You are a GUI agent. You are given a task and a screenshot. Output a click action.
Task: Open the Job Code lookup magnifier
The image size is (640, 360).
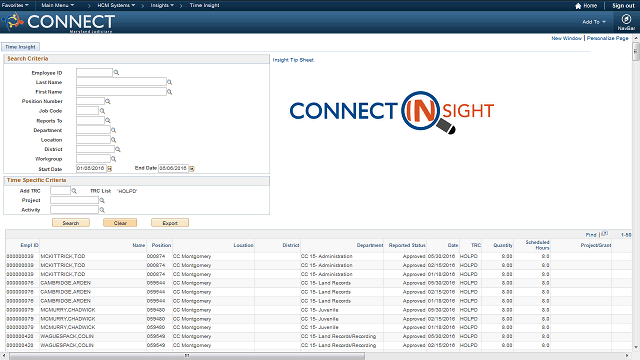tap(102, 111)
